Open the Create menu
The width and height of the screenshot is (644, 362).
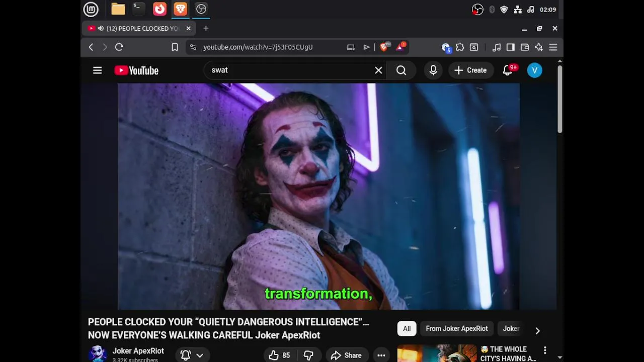(x=470, y=70)
